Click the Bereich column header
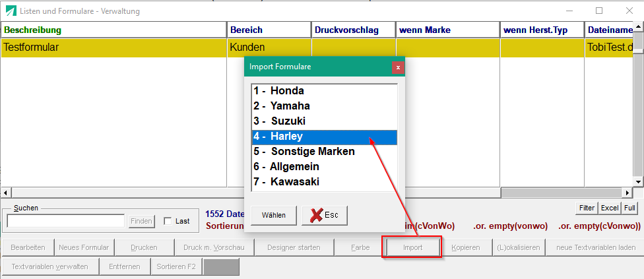Image resolution: width=644 pixels, height=279 pixels. point(269,30)
